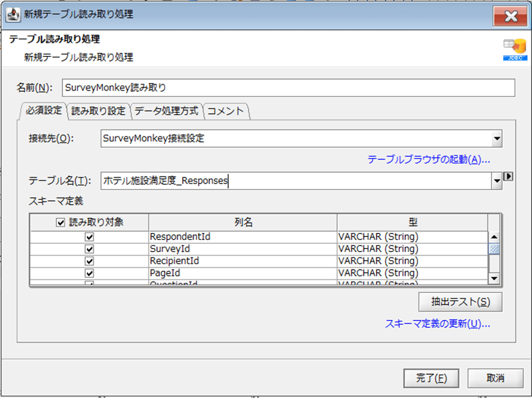Click the arrow icon beside table name field
Image resolution: width=532 pixels, height=398 pixels.
(508, 176)
